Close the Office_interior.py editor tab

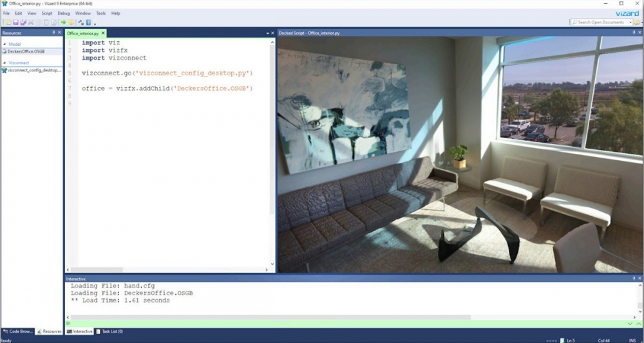coord(103,33)
